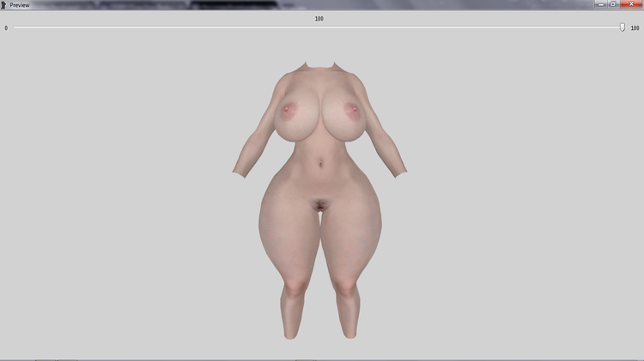Close the Preview window
Image resolution: width=644 pixels, height=361 pixels.
(x=631, y=4)
